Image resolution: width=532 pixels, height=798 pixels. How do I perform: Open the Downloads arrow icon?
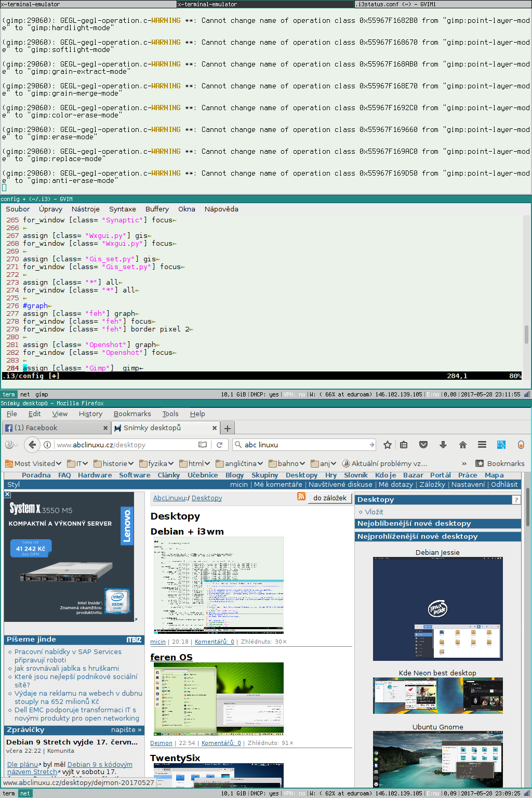[443, 445]
